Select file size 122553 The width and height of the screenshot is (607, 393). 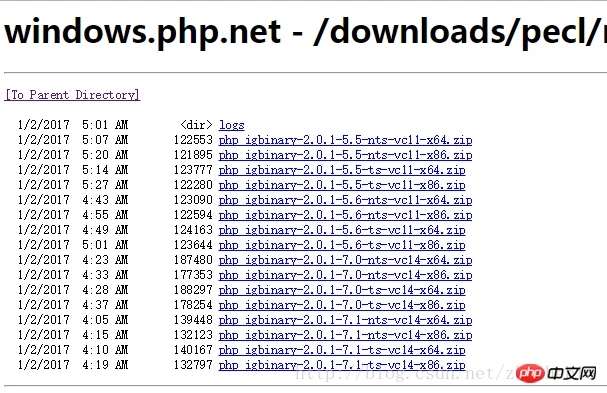point(193,140)
